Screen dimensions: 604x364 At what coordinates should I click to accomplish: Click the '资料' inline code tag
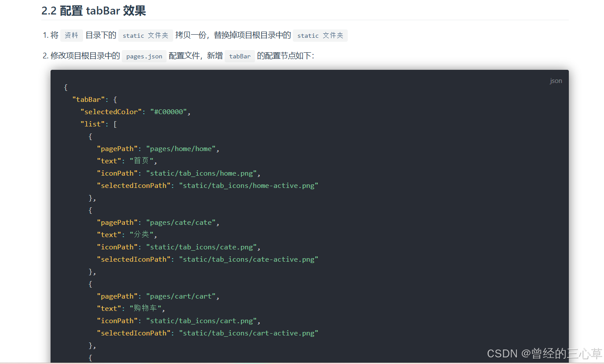click(x=71, y=36)
